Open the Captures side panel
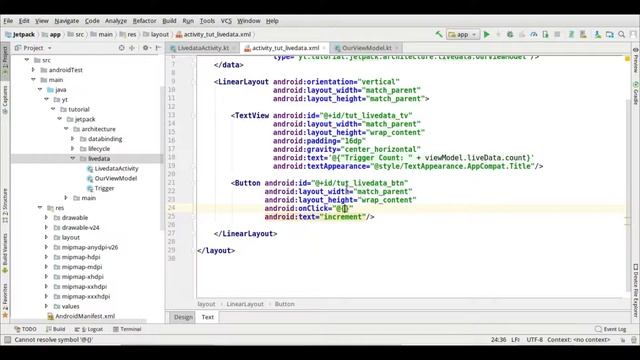 (x=5, y=100)
